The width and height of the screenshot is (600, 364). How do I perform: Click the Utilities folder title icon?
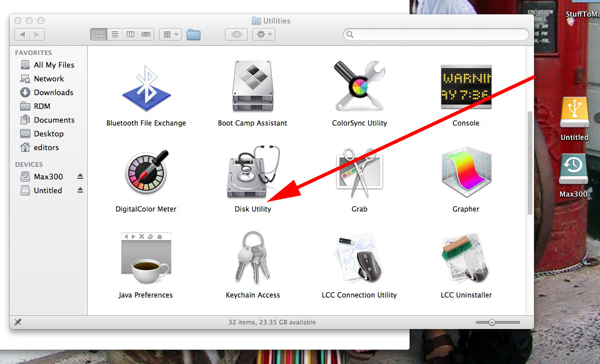click(x=256, y=21)
